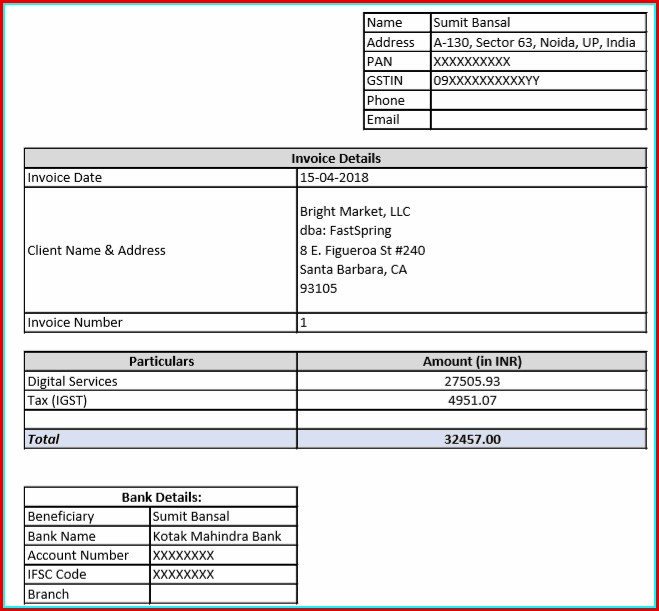The image size is (659, 611).
Task: Click the empty Phone value cell
Action: [538, 100]
